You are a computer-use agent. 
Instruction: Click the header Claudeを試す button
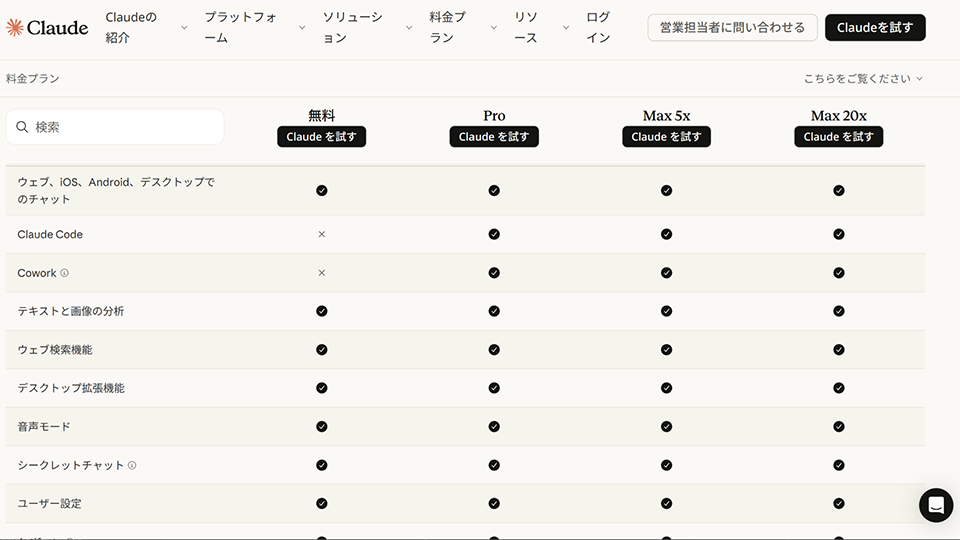point(875,28)
